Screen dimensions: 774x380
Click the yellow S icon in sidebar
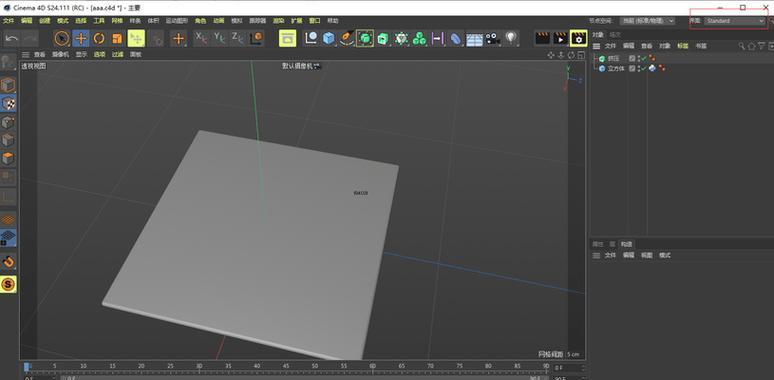point(8,284)
